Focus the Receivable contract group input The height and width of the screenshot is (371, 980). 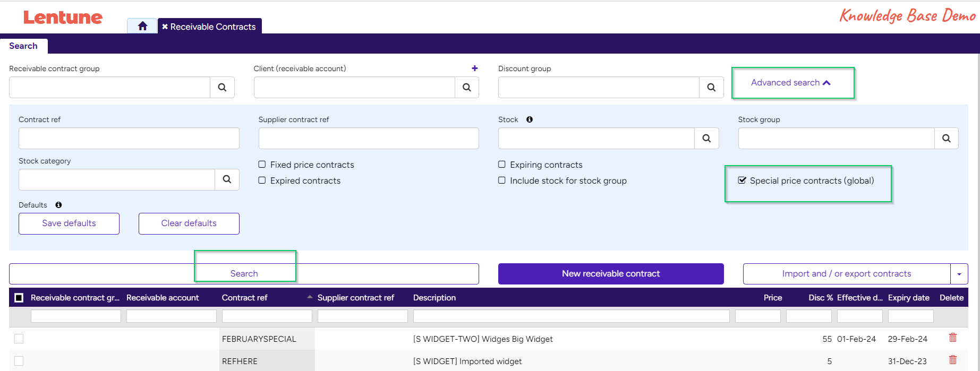click(110, 88)
